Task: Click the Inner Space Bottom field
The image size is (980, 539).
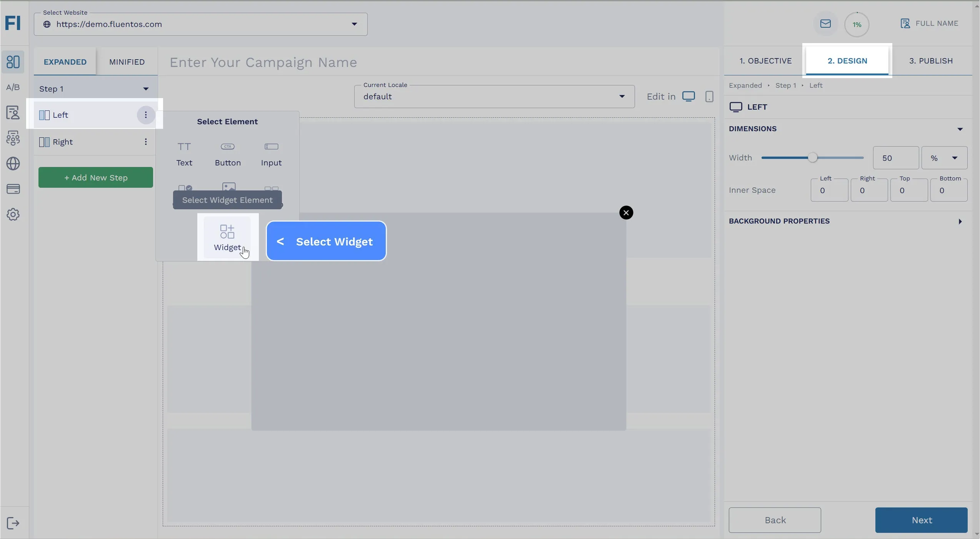Action: click(949, 190)
